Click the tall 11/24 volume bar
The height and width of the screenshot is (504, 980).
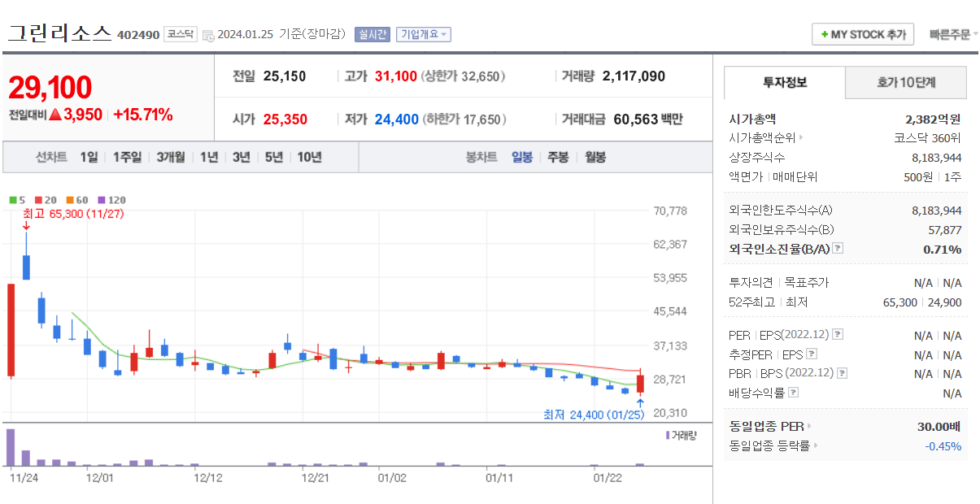click(11, 447)
